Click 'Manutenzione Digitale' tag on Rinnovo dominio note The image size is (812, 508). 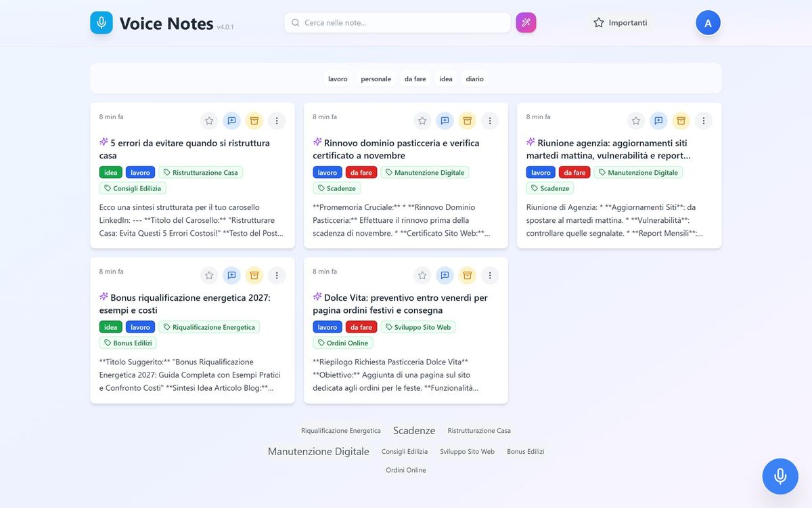click(x=424, y=173)
